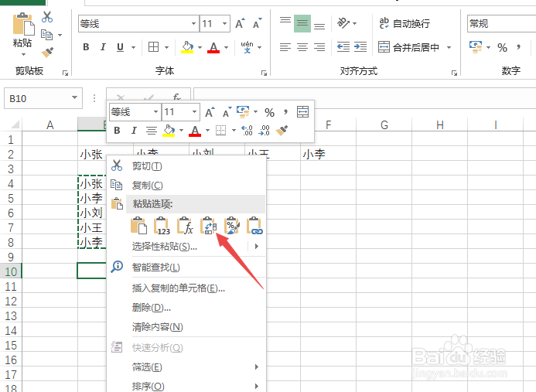Open the 对齐方式 dialog launcher
Screen dimensions: 536x392
[454, 73]
